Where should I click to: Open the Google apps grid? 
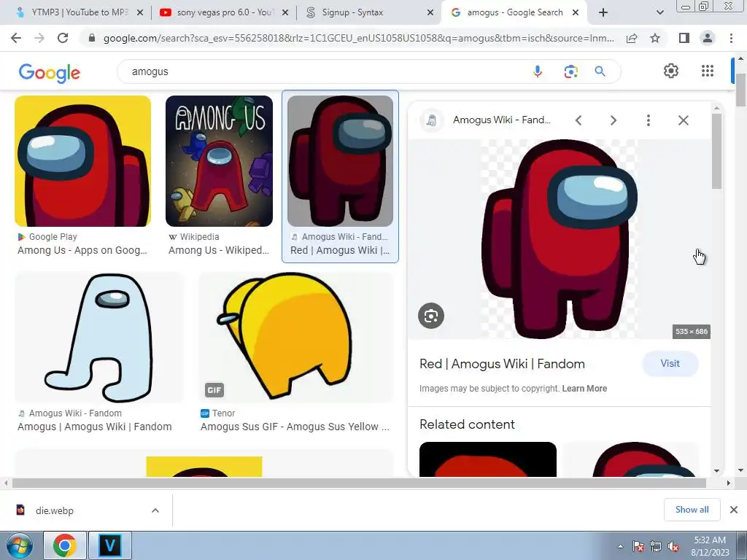tap(708, 71)
